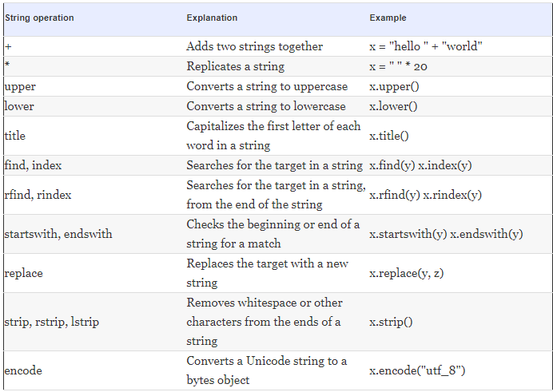This screenshot has height=392, width=553.
Task: Click the "hello " + "world" example
Action: tap(426, 46)
